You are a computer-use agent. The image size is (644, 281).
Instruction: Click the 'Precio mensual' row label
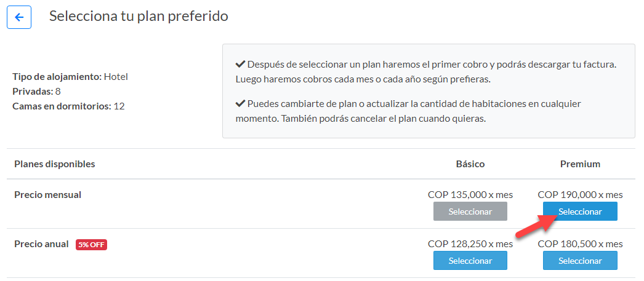(x=48, y=195)
